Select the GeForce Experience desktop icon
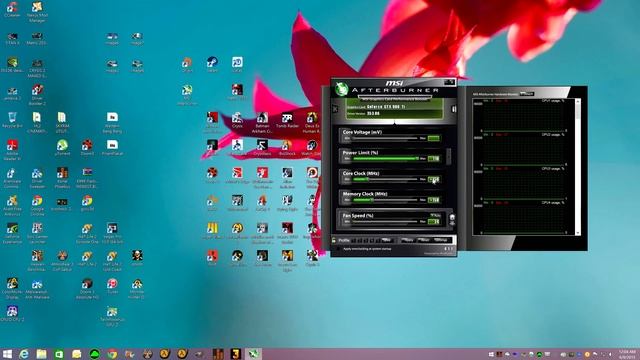 tap(12, 233)
